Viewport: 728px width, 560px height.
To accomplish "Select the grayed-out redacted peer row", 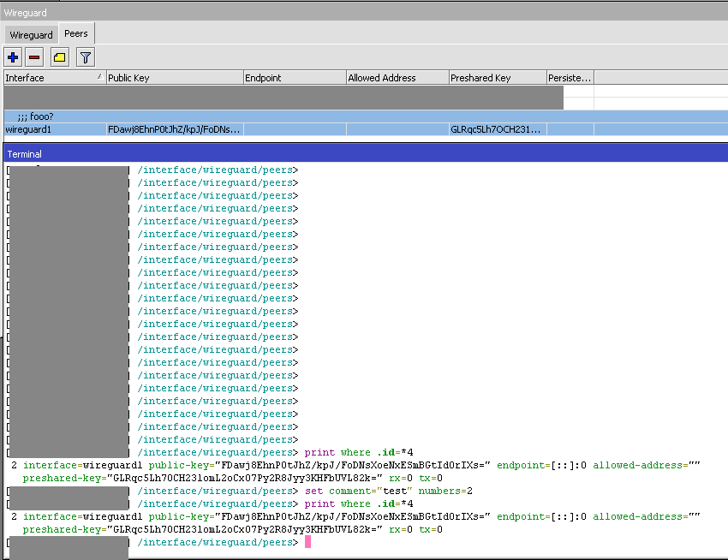I will (283, 98).
